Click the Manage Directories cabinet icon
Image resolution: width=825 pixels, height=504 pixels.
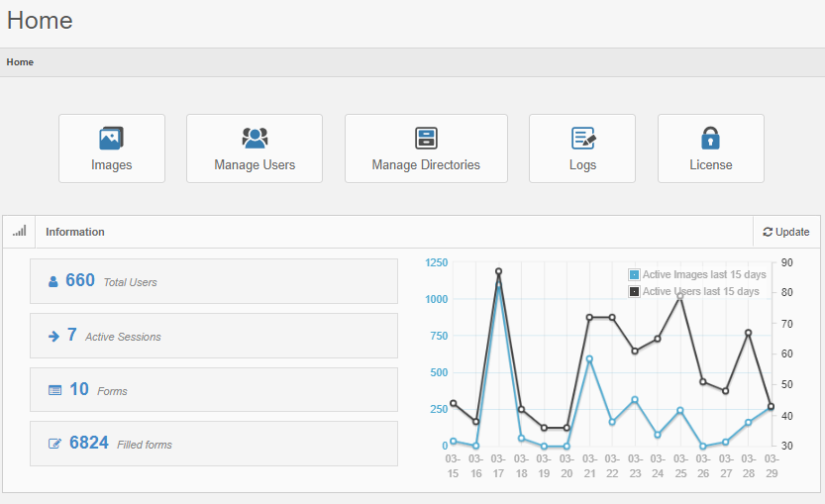coord(426,139)
